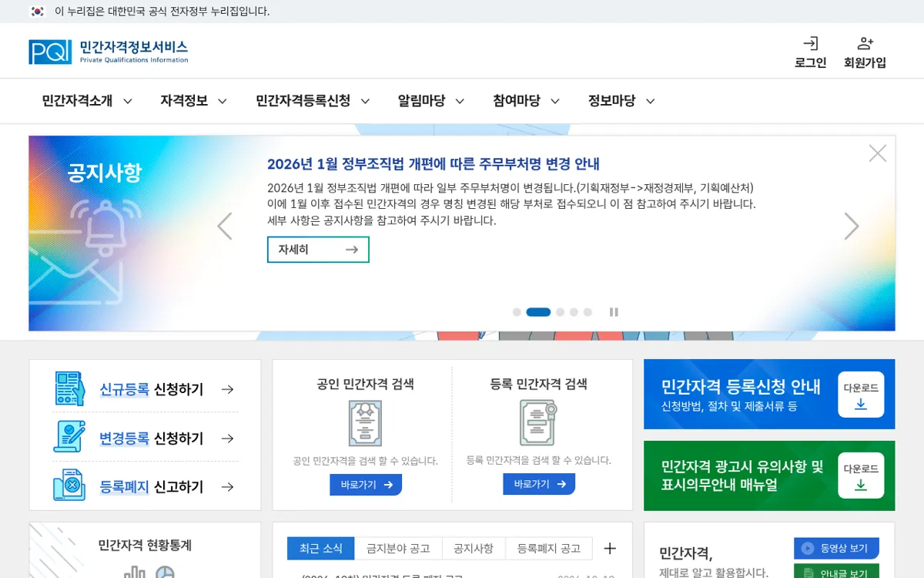Click the 등록폐지 신고하기 folder icon
The image size is (924, 578).
pos(69,485)
